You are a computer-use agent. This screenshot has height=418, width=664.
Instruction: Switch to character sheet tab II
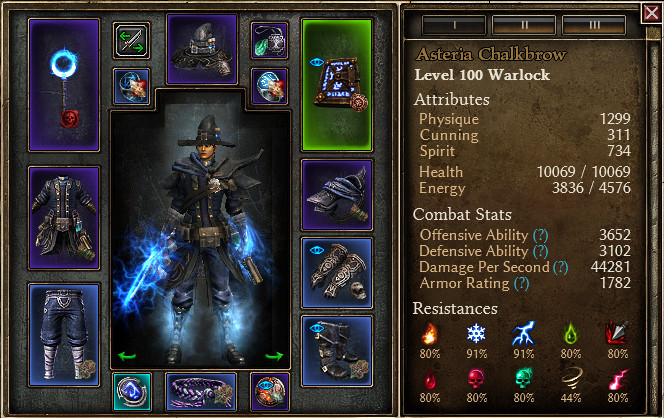coord(524,25)
